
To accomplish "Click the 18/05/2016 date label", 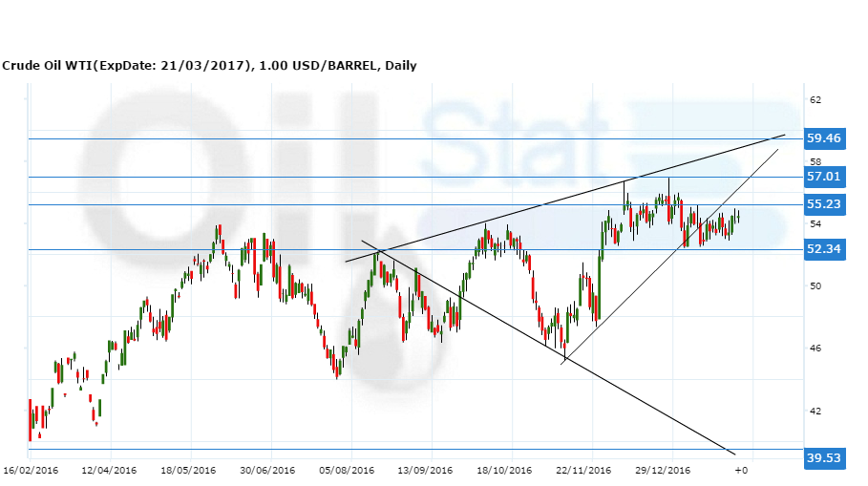I will (188, 471).
